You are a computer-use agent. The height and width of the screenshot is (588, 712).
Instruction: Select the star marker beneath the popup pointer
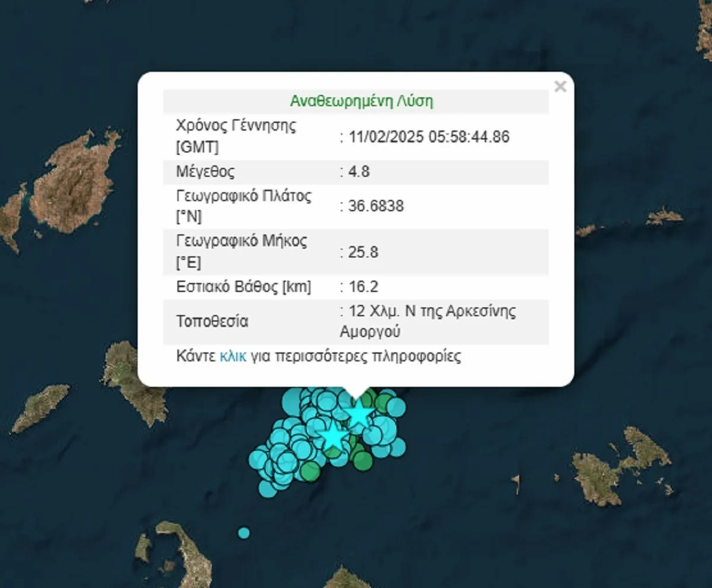click(x=359, y=415)
